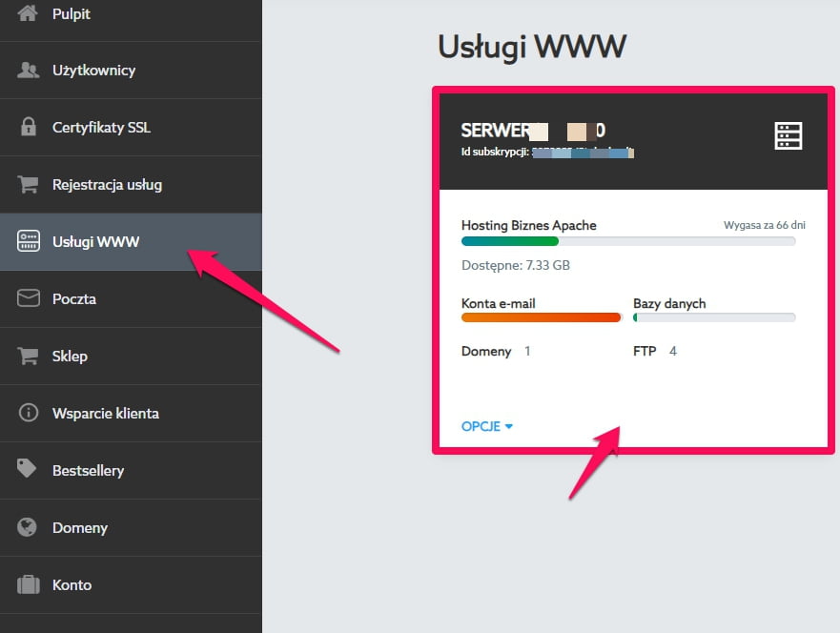This screenshot has height=633, width=840.
Task: Click the Wsparcie klienta info icon
Action: point(29,413)
